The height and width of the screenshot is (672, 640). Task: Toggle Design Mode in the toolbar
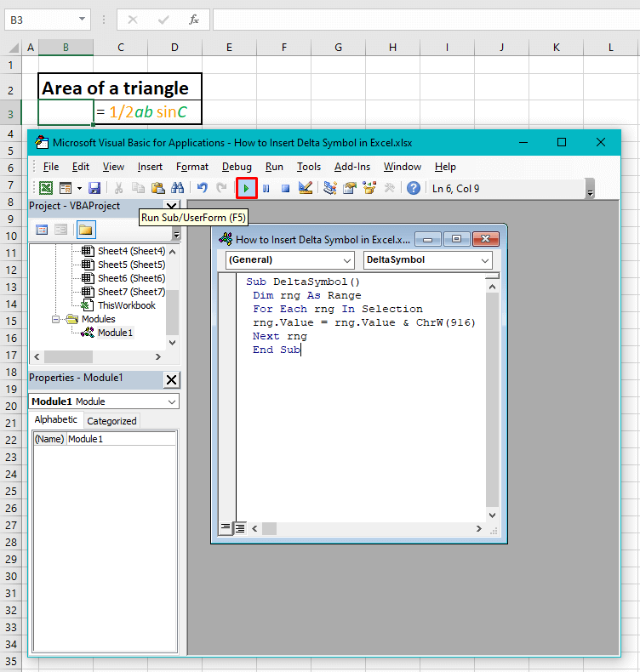pos(306,188)
